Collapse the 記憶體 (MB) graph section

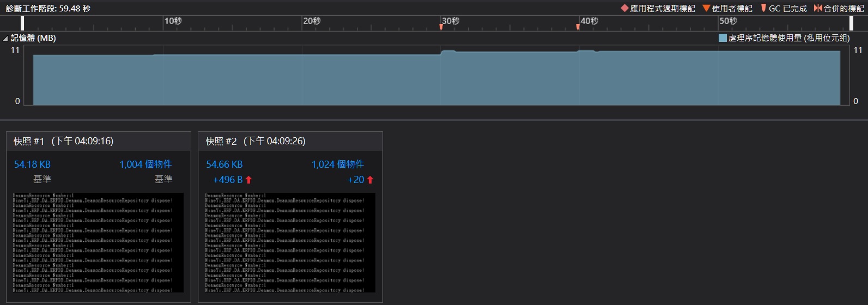(5, 38)
